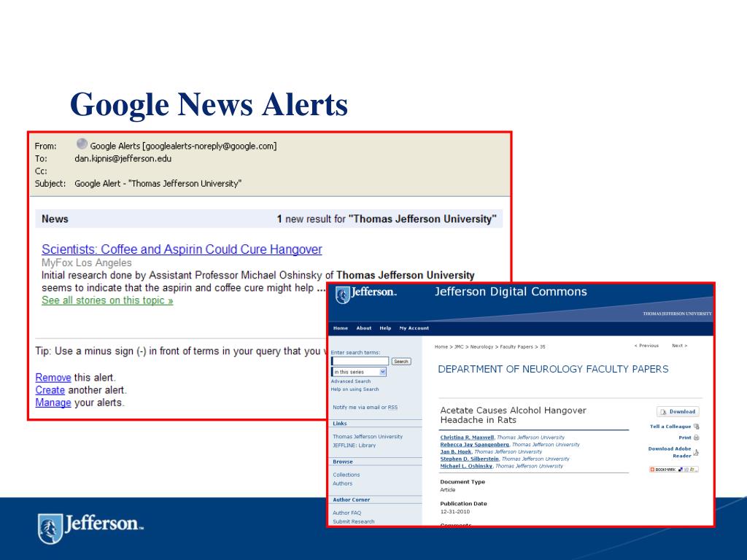Viewport: 747px width, 560px height.
Task: Click the RSS notification link
Action: pos(392,408)
